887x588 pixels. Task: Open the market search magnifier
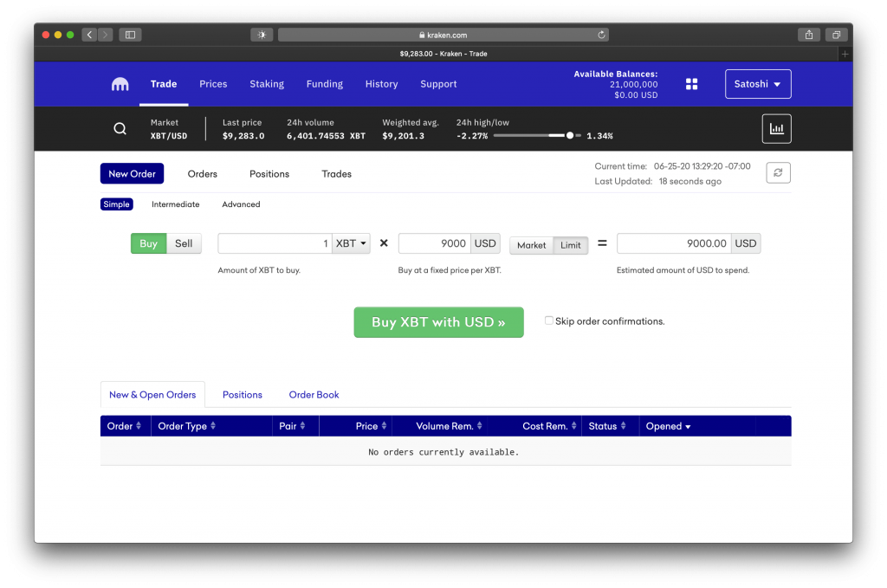(x=120, y=129)
